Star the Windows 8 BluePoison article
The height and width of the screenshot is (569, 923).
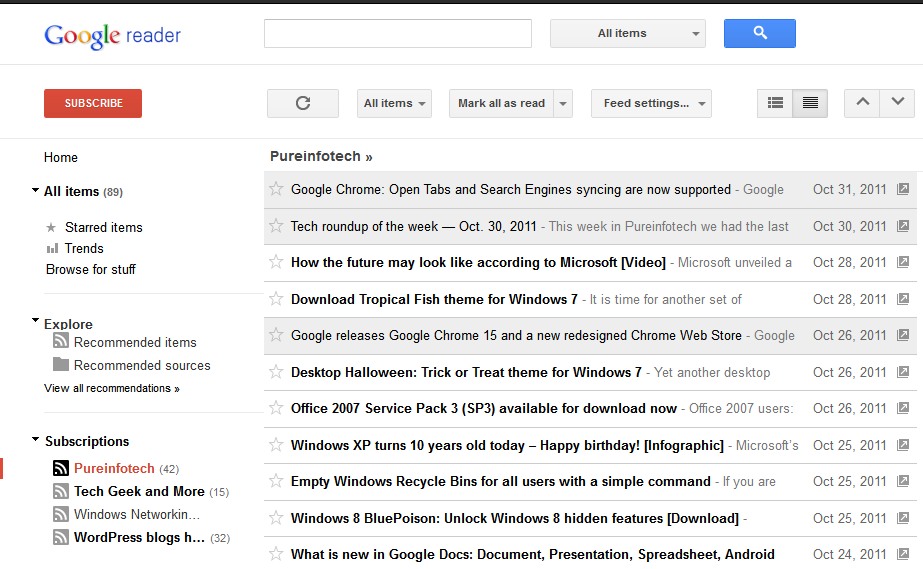point(276,517)
